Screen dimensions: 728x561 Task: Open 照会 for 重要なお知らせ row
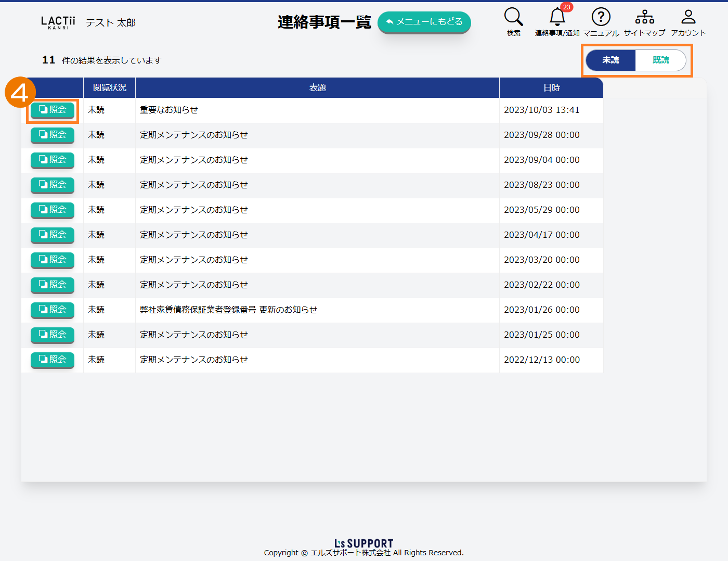click(x=53, y=110)
